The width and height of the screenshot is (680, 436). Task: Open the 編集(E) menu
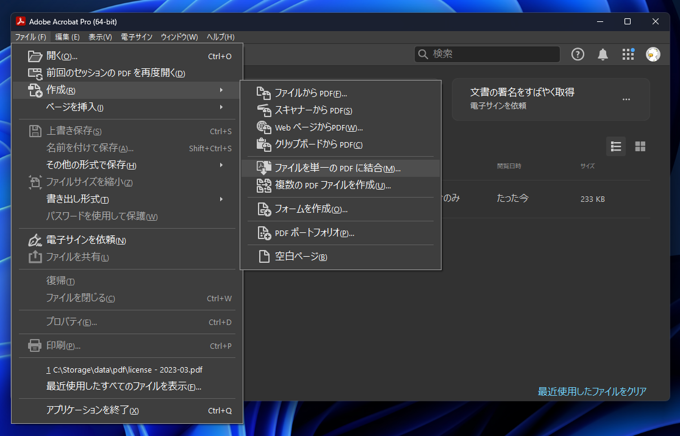(67, 37)
